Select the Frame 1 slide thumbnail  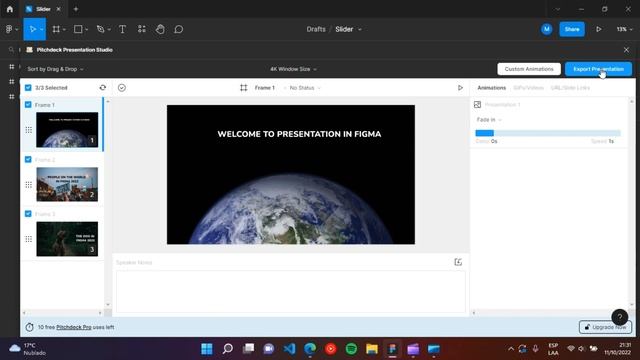[67, 130]
